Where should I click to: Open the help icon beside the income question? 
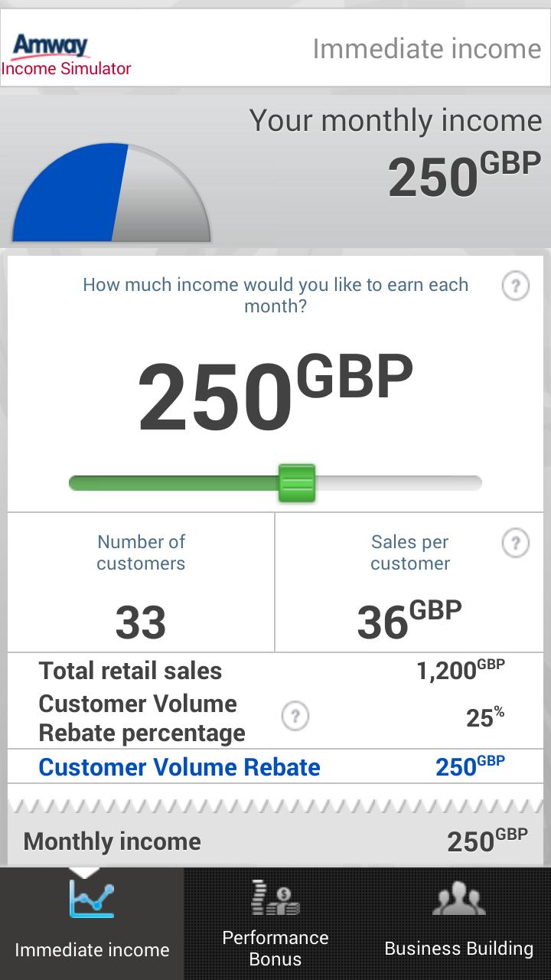pyautogui.click(x=515, y=286)
